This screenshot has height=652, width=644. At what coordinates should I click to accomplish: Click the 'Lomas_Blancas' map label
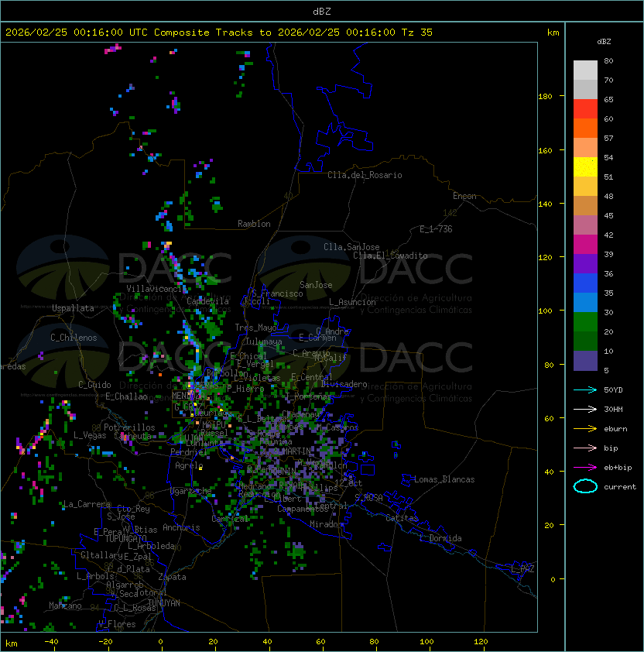pyautogui.click(x=444, y=479)
